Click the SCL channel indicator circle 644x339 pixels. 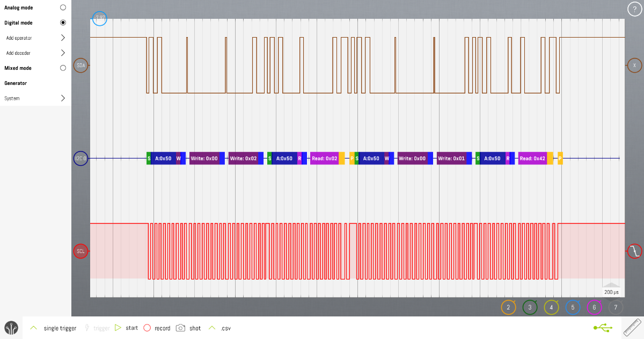[80, 251]
